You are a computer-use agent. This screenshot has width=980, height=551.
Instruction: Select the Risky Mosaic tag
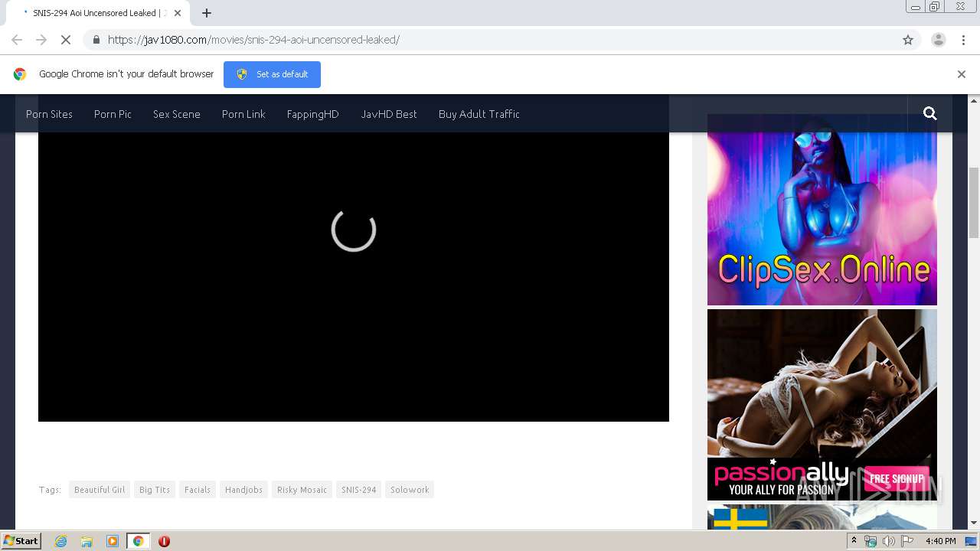302,490
